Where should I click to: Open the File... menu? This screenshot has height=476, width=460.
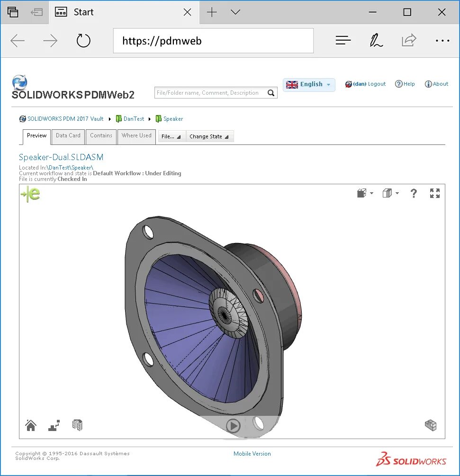[x=171, y=136]
